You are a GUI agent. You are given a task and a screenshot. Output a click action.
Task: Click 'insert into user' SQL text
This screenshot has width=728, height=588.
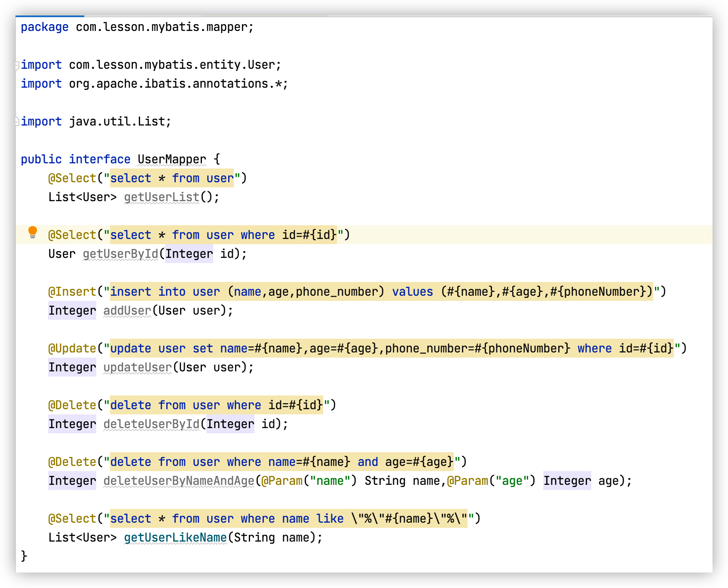[165, 292]
